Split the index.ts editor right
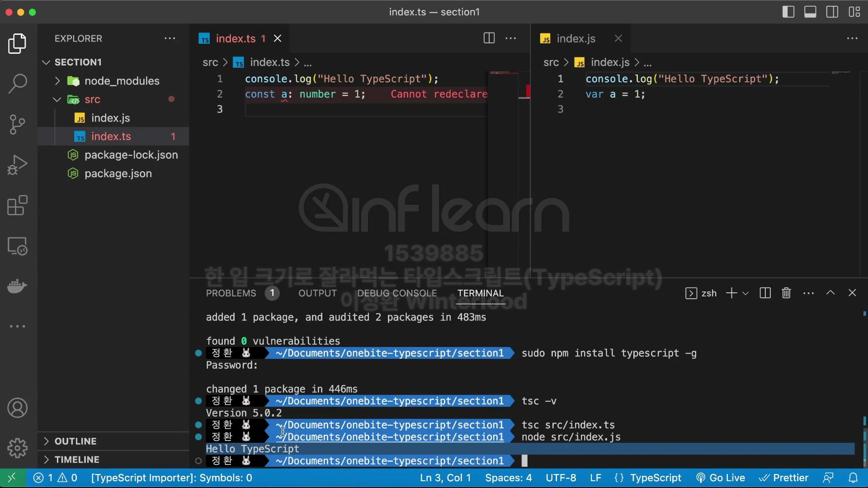The image size is (868, 488). click(x=489, y=38)
